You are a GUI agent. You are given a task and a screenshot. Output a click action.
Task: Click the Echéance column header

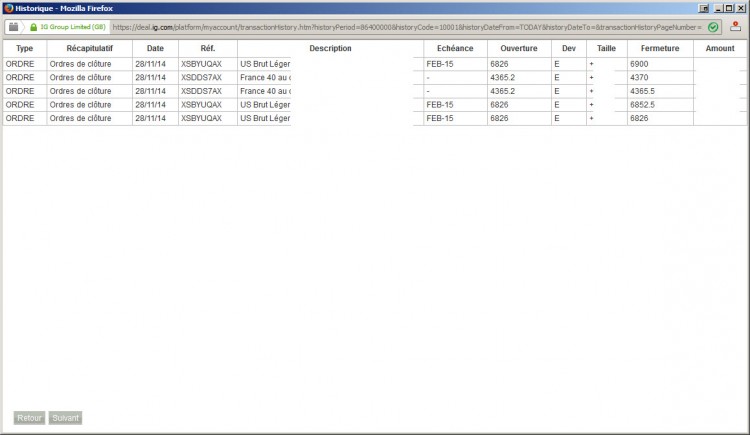pyautogui.click(x=455, y=48)
